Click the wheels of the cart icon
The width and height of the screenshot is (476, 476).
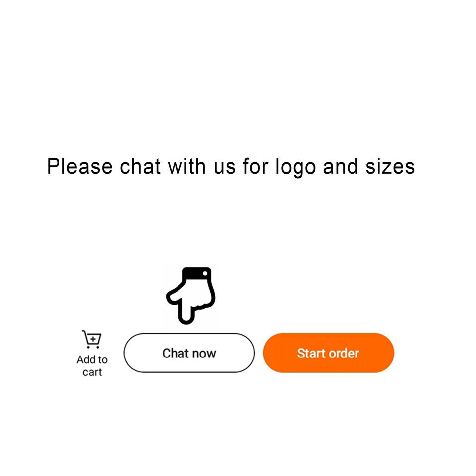(93, 347)
